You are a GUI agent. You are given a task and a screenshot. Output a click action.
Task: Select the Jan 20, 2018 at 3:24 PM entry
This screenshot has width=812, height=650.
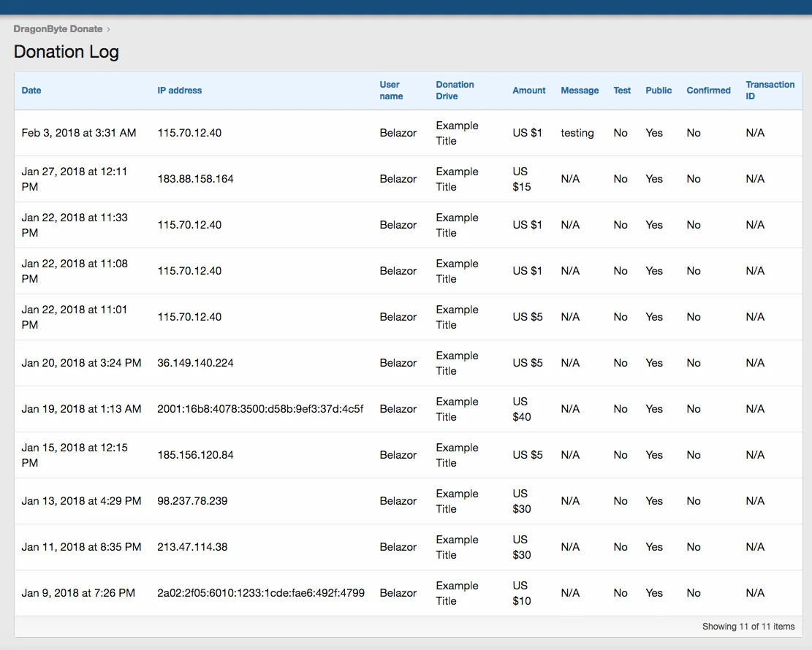[81, 363]
